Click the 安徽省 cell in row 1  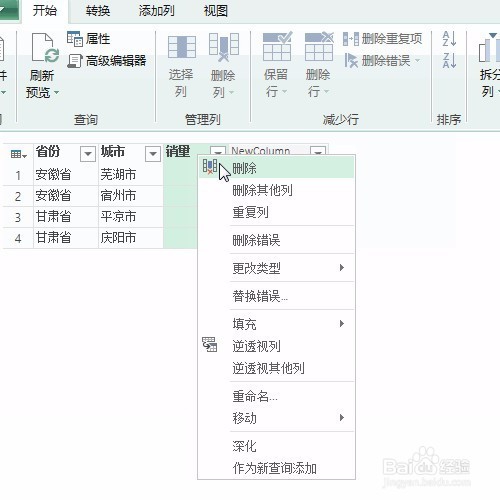coord(66,175)
